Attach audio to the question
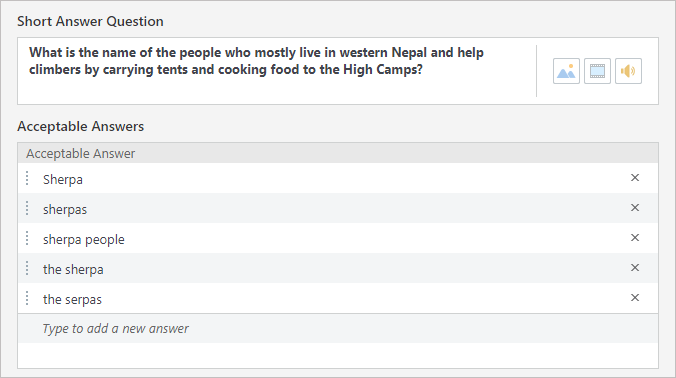Screen dimensions: 676x378 628,71
